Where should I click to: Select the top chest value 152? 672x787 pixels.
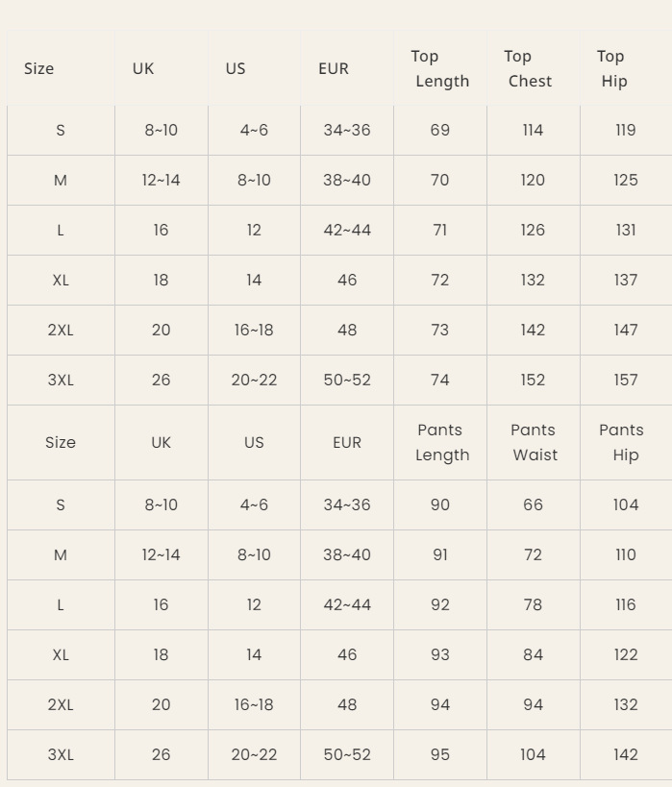tap(533, 380)
